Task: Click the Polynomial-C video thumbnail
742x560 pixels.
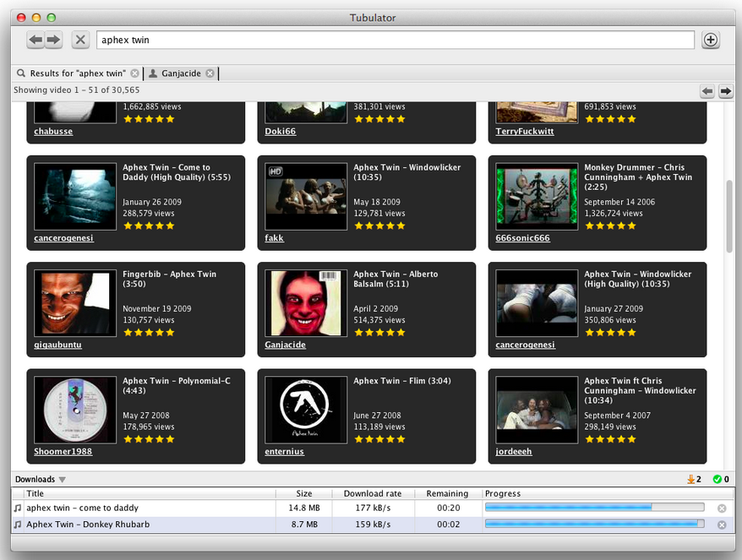Action: click(75, 410)
